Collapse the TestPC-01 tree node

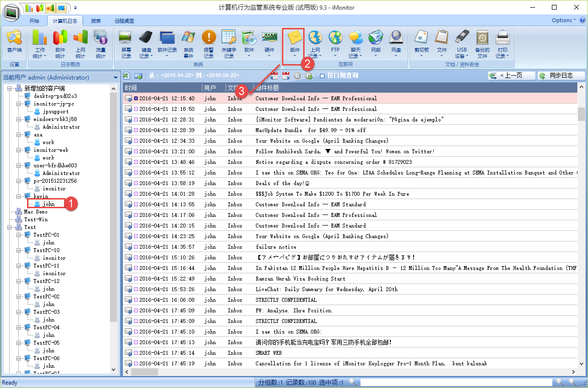pos(19,235)
